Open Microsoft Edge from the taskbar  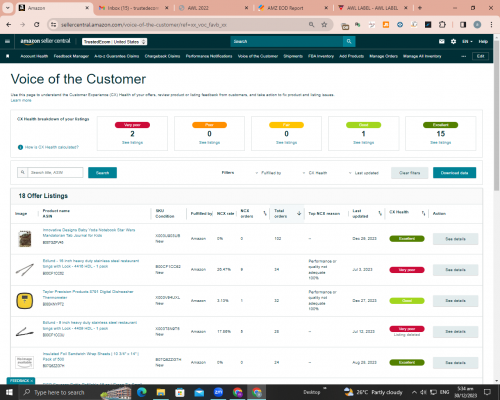142,392
